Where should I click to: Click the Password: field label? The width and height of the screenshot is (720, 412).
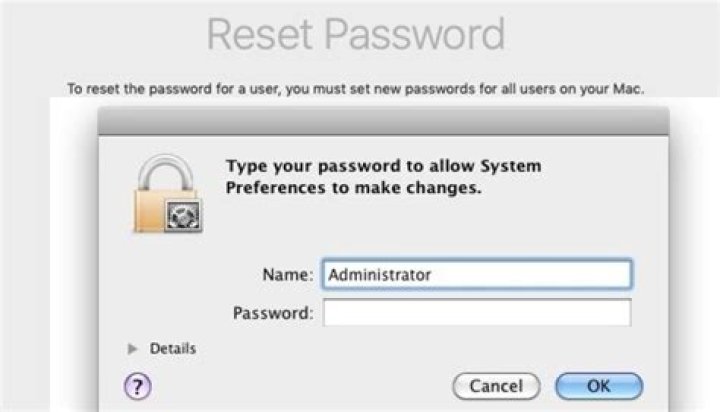[273, 313]
